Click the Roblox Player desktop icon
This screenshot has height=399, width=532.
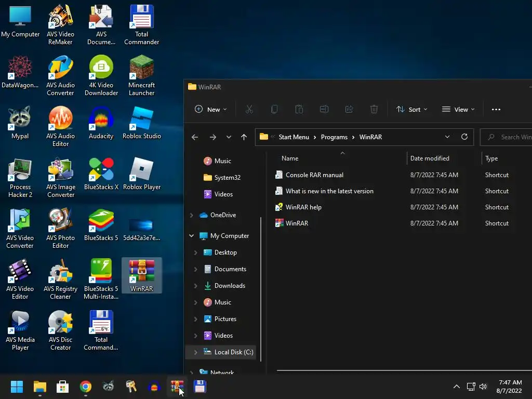pyautogui.click(x=141, y=174)
